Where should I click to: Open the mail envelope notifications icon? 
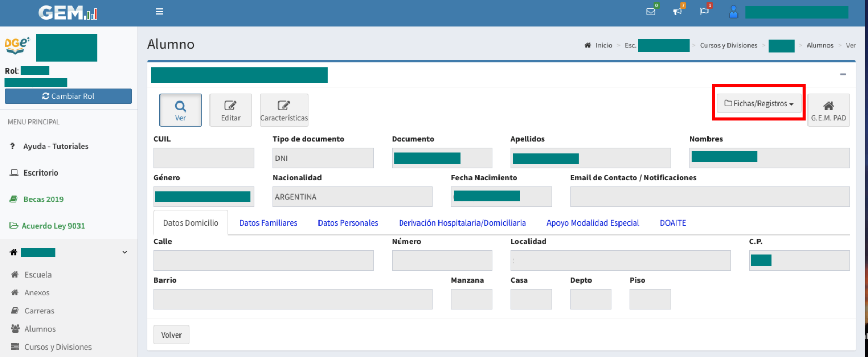point(651,12)
